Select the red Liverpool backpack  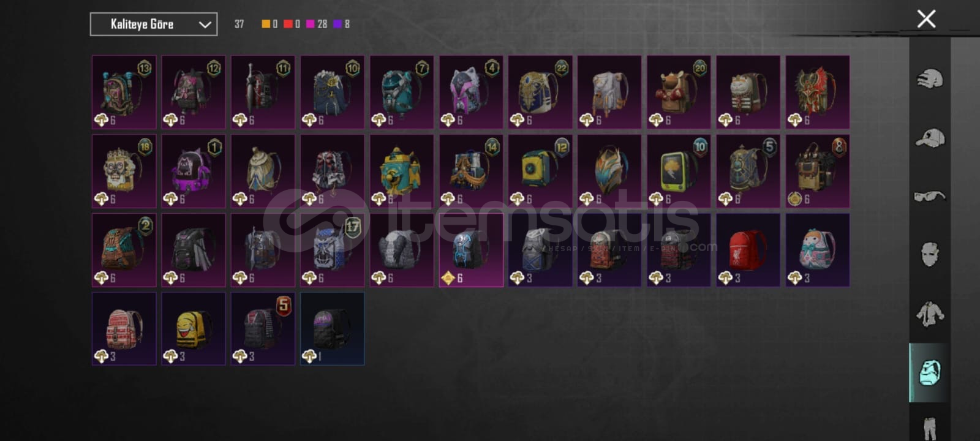[x=748, y=250]
